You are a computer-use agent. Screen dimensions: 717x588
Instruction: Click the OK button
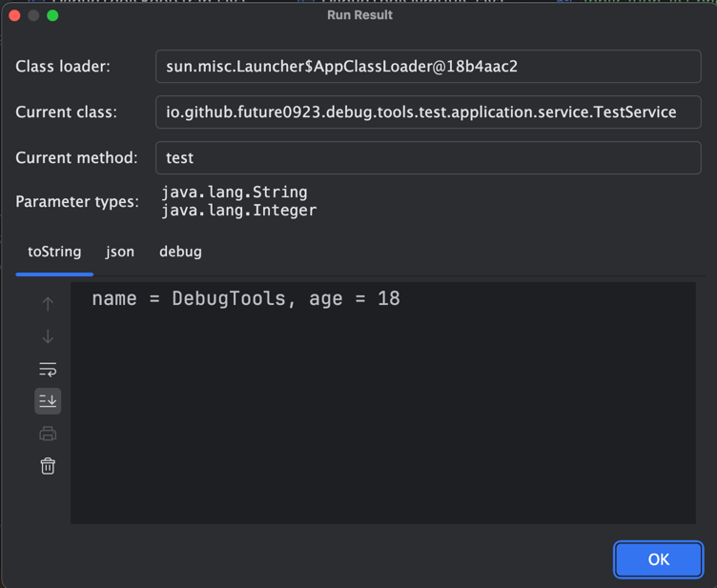click(658, 559)
